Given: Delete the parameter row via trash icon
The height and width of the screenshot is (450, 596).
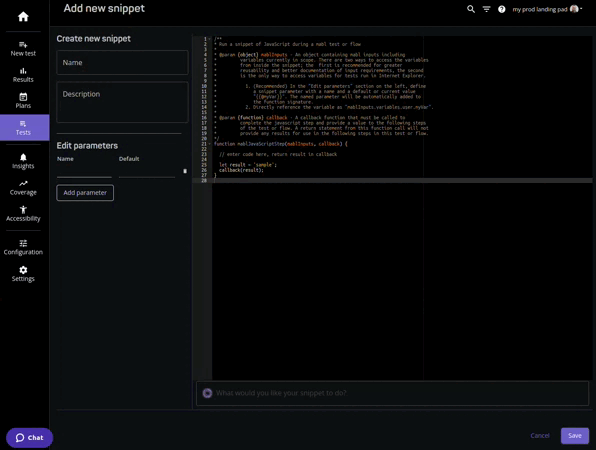Looking at the screenshot, I should click(x=185, y=171).
